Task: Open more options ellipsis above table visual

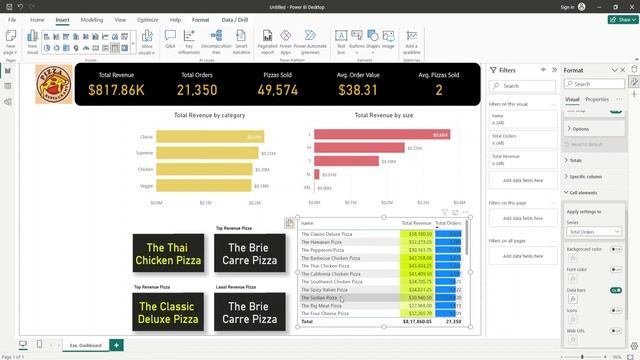Action: coord(466,212)
